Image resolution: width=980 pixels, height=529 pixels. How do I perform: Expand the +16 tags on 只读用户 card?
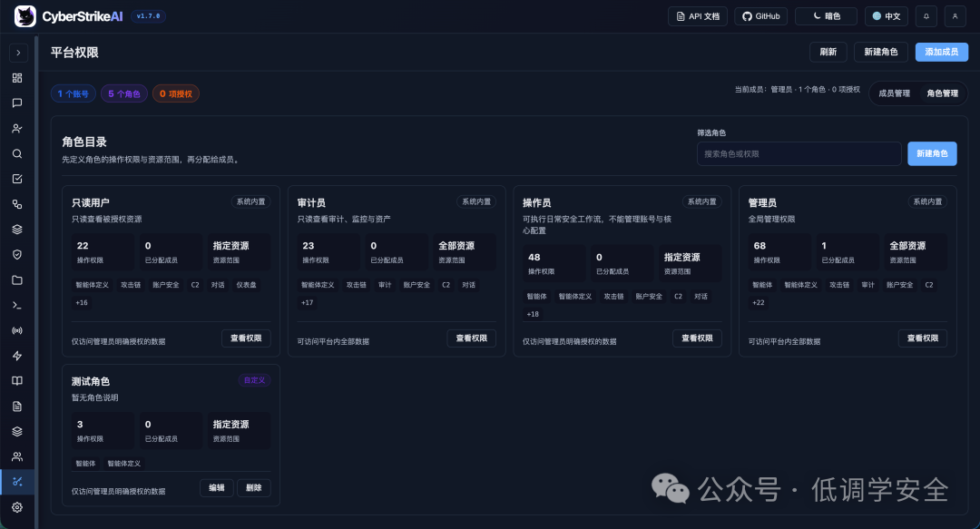coord(82,303)
